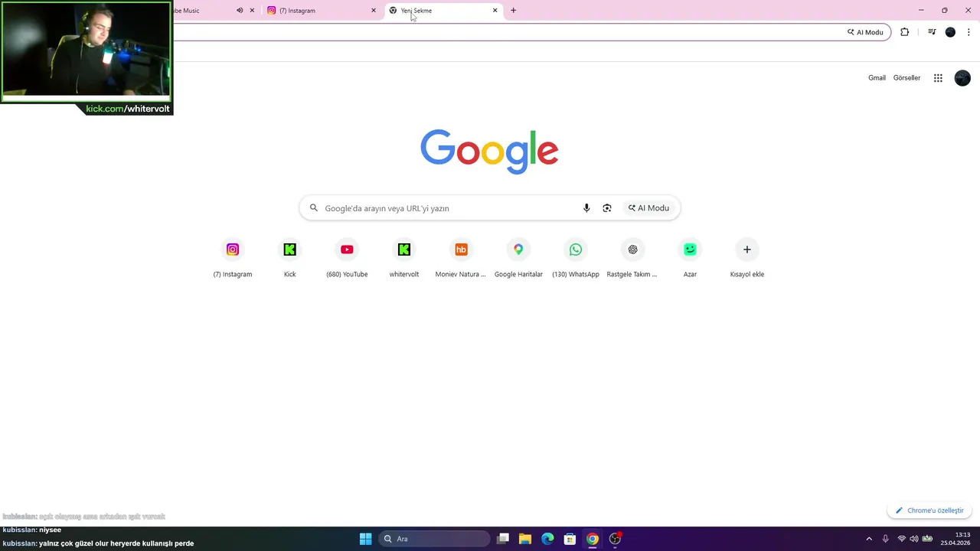The width and height of the screenshot is (980, 551).
Task: Click the magnifier icon in search box
Action: [314, 208]
